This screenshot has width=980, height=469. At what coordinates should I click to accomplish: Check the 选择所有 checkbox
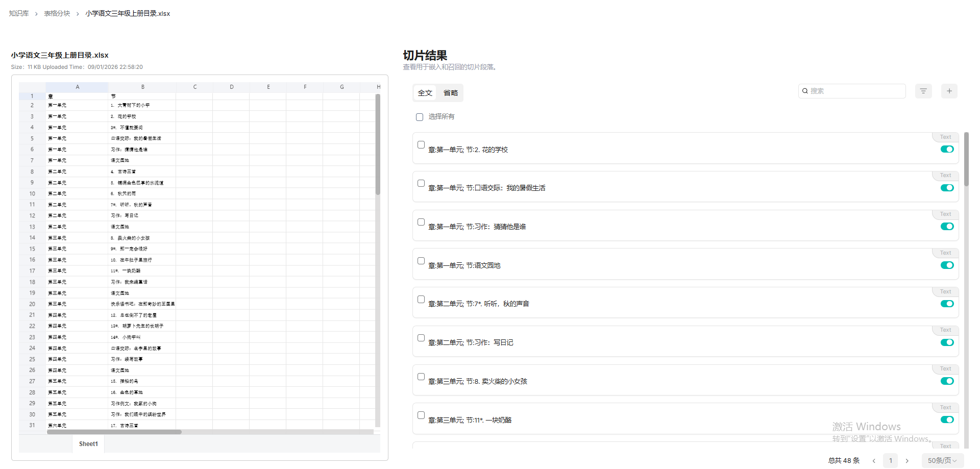pyautogui.click(x=420, y=117)
